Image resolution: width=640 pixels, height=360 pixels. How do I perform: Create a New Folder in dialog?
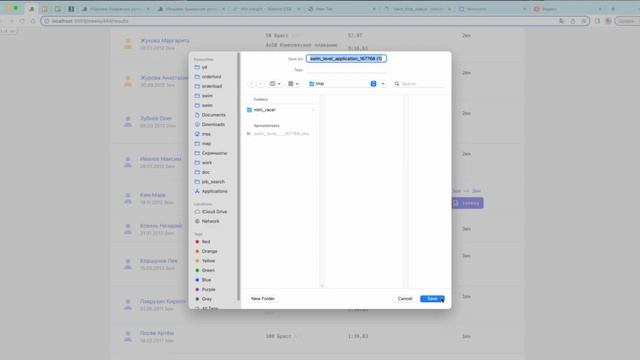pos(263,299)
